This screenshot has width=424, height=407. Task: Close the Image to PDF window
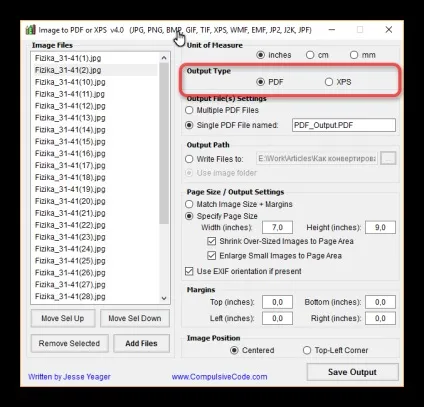pos(389,30)
